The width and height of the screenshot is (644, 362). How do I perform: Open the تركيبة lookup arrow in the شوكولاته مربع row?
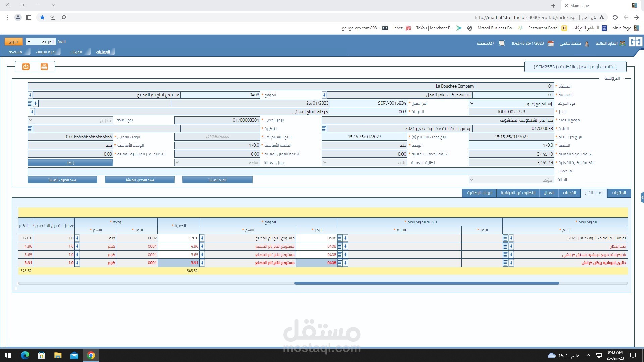(345, 255)
